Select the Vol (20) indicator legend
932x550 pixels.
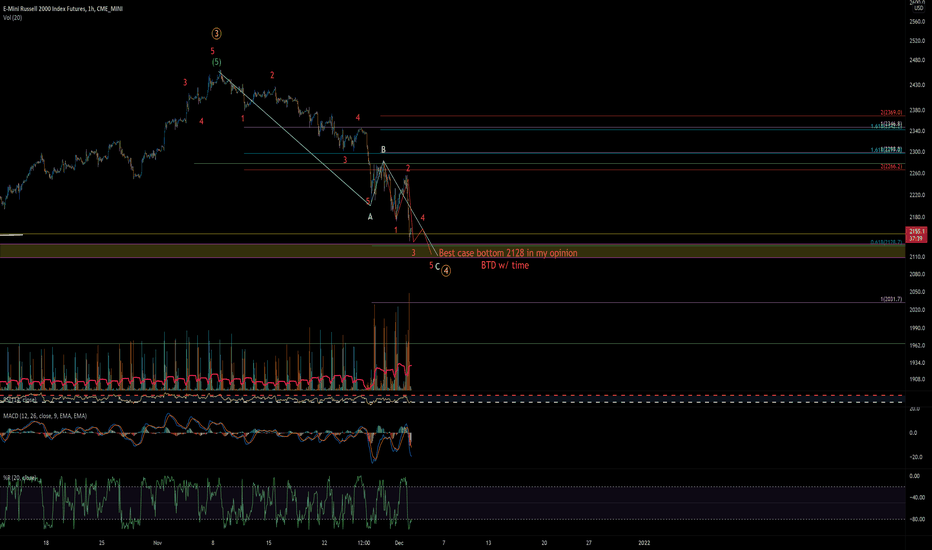(12, 18)
